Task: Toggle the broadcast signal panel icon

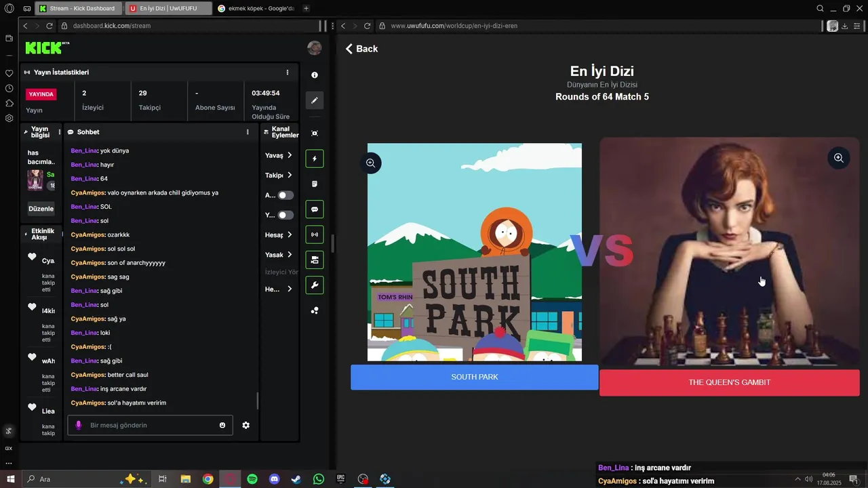Action: click(315, 235)
